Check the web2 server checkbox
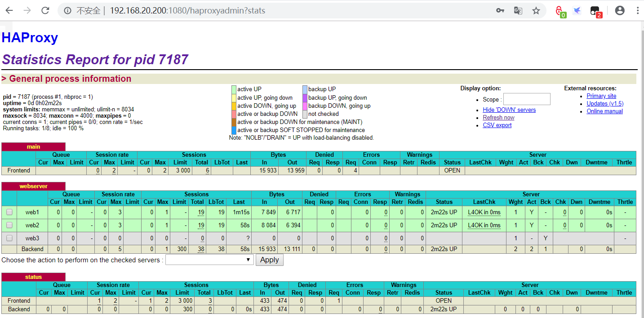 pyautogui.click(x=9, y=225)
